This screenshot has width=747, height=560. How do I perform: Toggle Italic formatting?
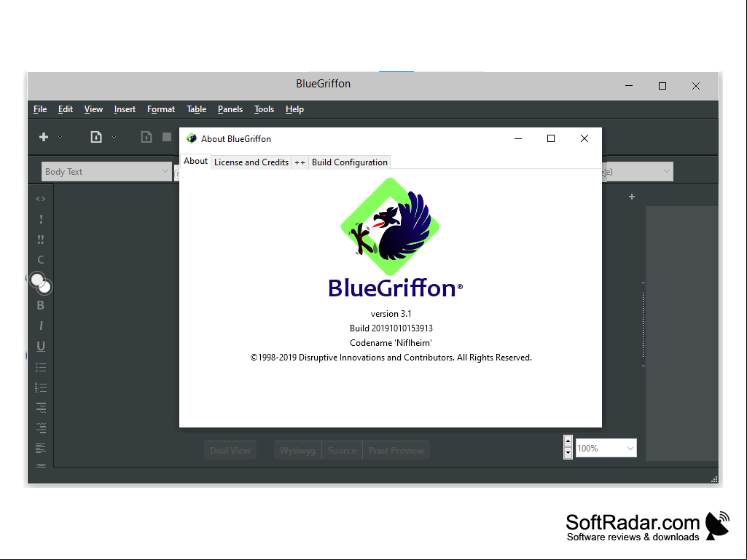[41, 326]
